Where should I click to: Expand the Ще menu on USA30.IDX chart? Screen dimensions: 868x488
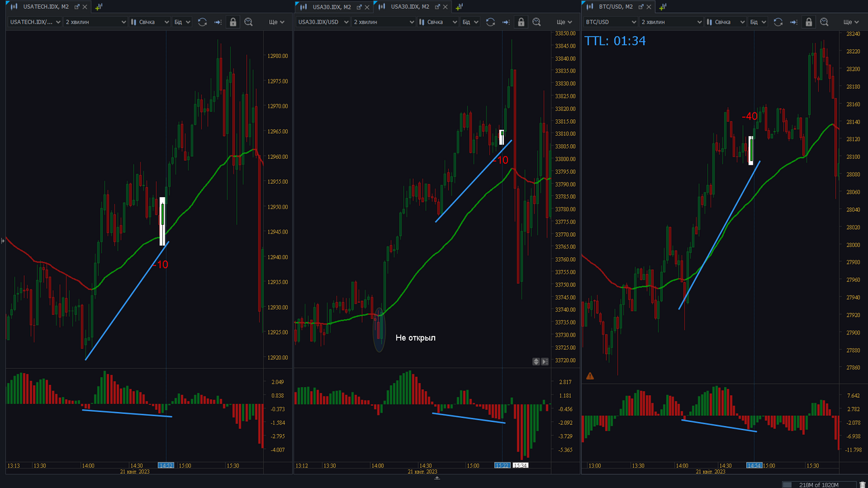[x=565, y=22]
